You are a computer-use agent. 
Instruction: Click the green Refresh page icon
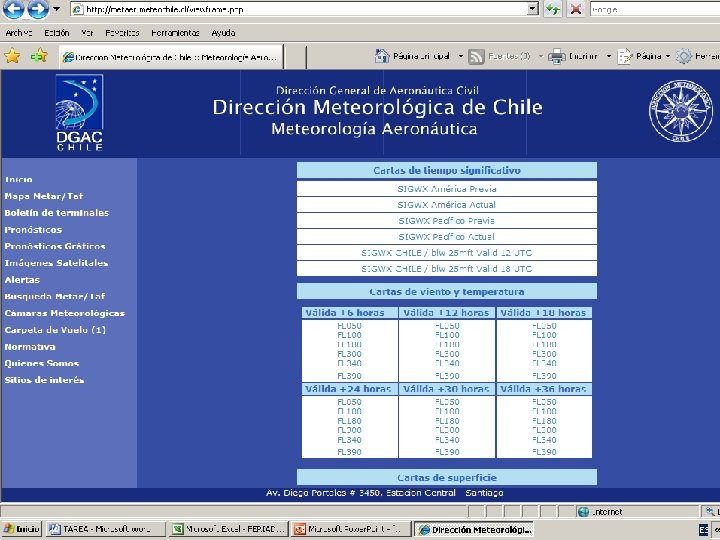click(x=553, y=9)
